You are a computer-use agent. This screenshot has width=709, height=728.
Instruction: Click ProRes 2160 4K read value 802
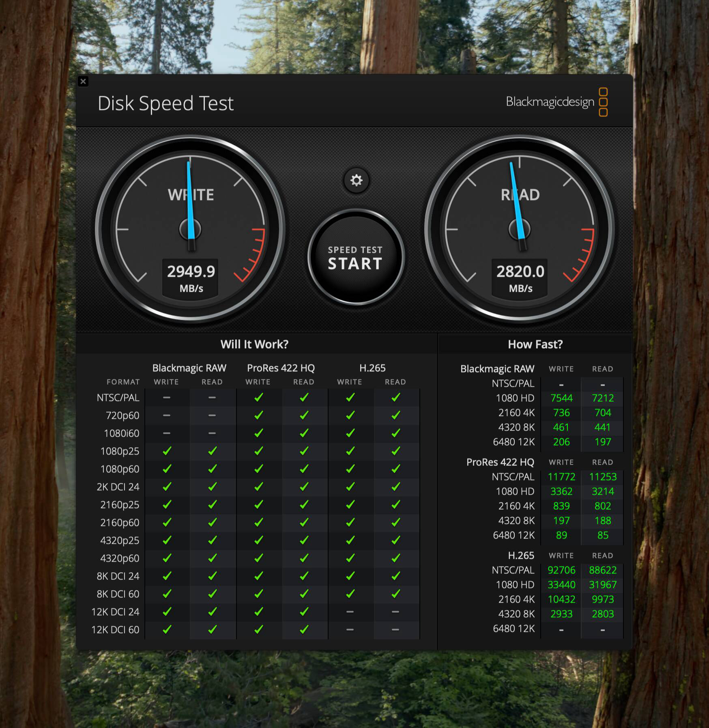click(x=603, y=506)
